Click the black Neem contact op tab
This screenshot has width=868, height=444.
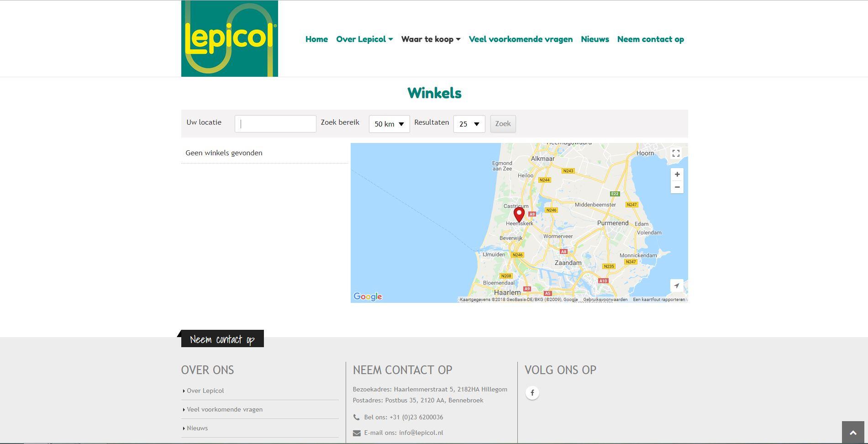(x=222, y=338)
